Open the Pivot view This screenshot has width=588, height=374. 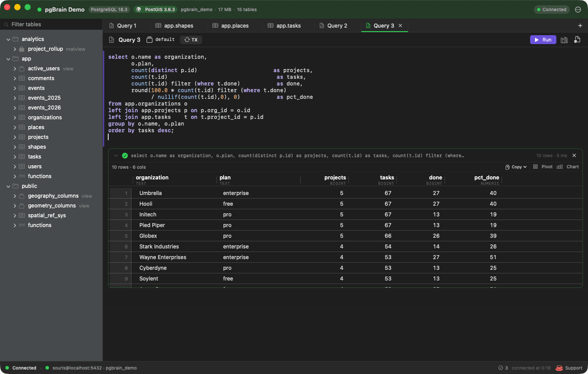point(543,167)
